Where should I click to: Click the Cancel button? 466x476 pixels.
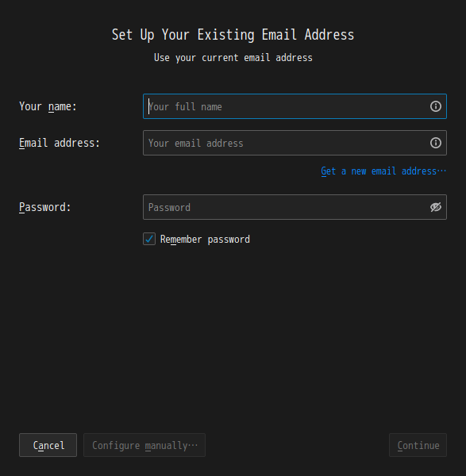(48, 445)
